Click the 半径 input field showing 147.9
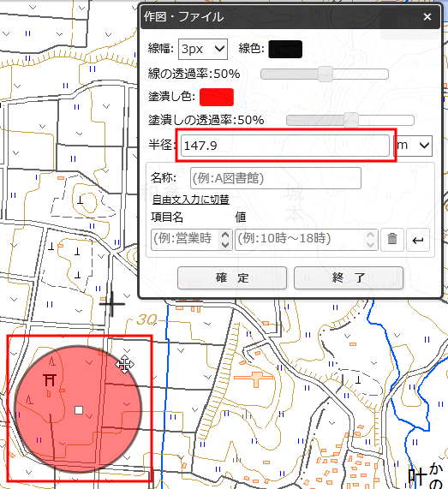This screenshot has width=448, height=489. 285,146
